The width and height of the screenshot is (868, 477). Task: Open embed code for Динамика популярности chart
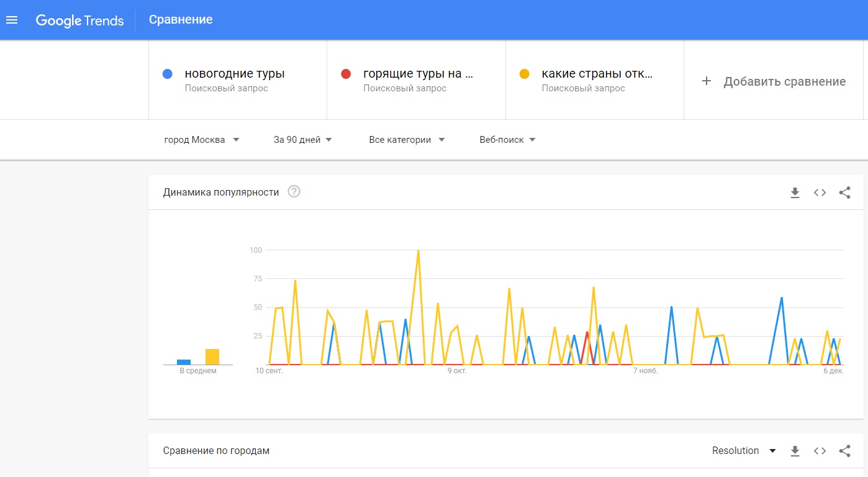click(820, 193)
